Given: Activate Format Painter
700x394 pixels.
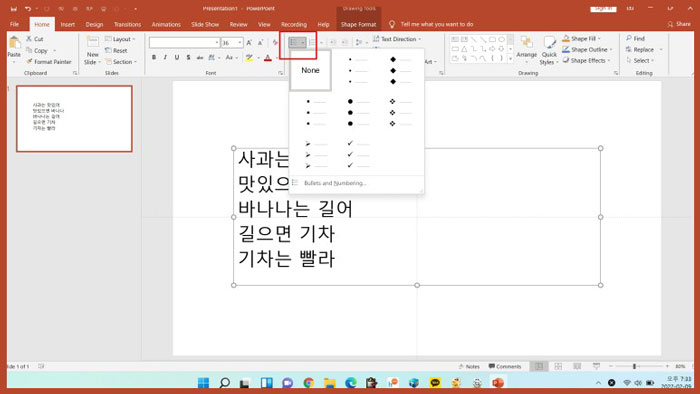Looking at the screenshot, I should (x=49, y=62).
